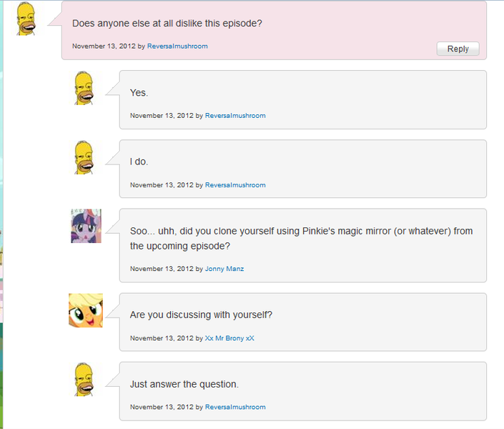Image resolution: width=504 pixels, height=429 pixels.
Task: Click the Homer avatar next to "I do."
Action: tap(84, 157)
